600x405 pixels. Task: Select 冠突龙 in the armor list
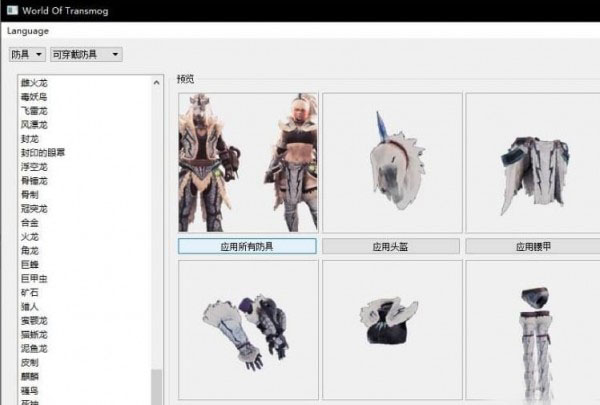click(x=34, y=209)
